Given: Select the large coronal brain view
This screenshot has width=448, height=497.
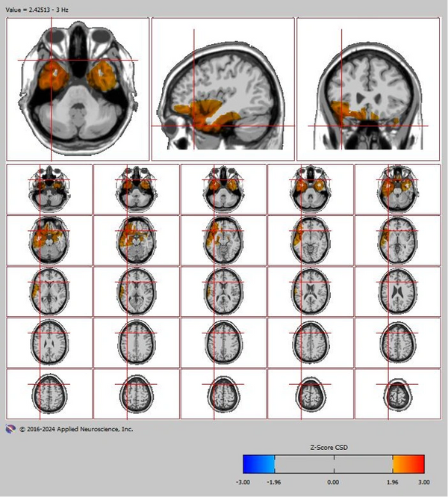Looking at the screenshot, I should 367,89.
